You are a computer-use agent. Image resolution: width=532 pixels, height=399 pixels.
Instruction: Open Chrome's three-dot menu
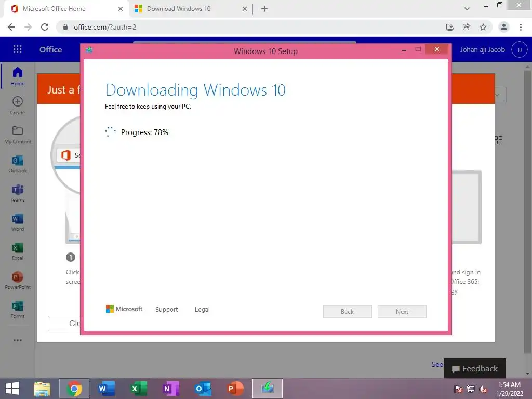click(x=521, y=27)
